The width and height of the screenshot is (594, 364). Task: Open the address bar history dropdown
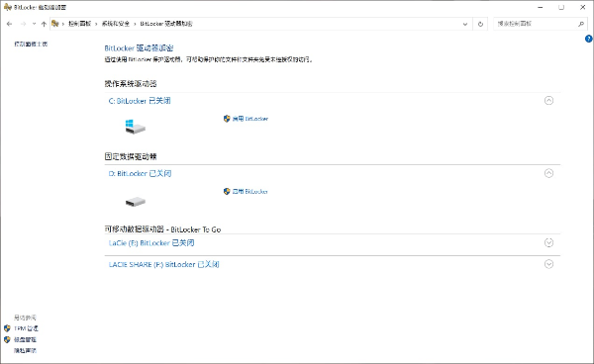tap(465, 24)
